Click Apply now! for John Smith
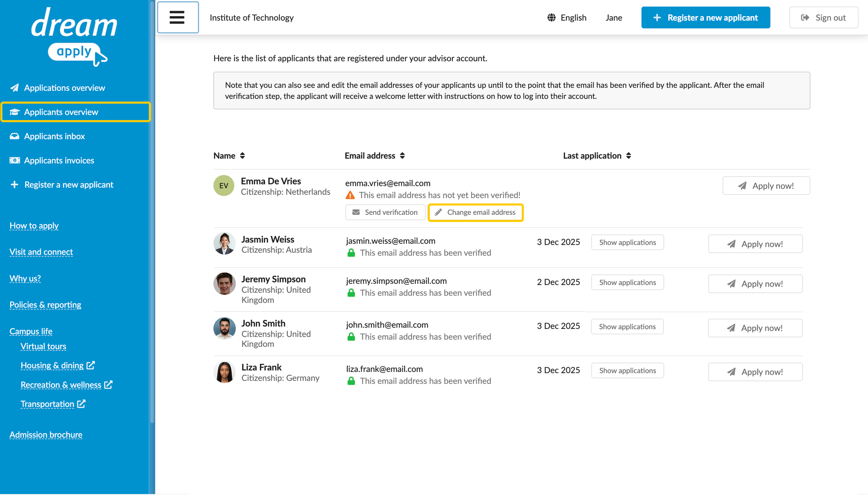The height and width of the screenshot is (495, 868). tap(755, 328)
